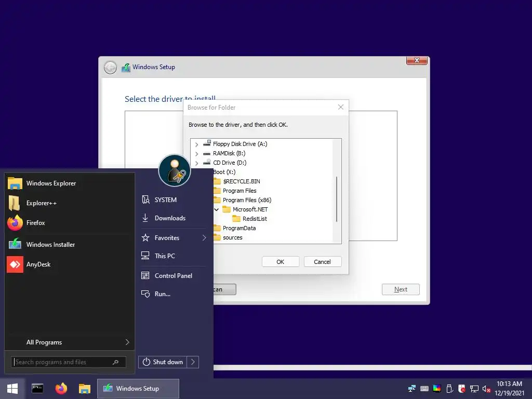Collapse the Microsoft.NET folder node
532x399 pixels.
pos(216,210)
